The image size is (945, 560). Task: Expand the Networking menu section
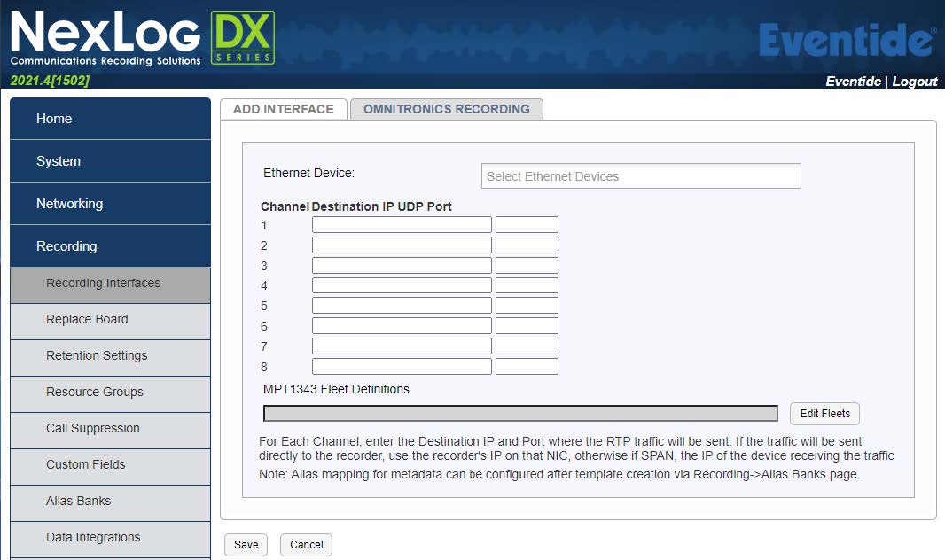pyautogui.click(x=111, y=204)
